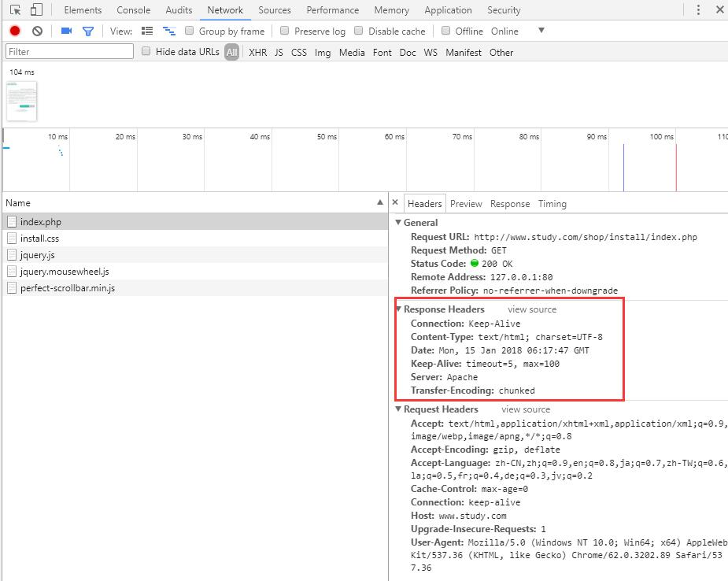The height and width of the screenshot is (581, 728).
Task: Filter requests by WS
Action: coord(431,53)
